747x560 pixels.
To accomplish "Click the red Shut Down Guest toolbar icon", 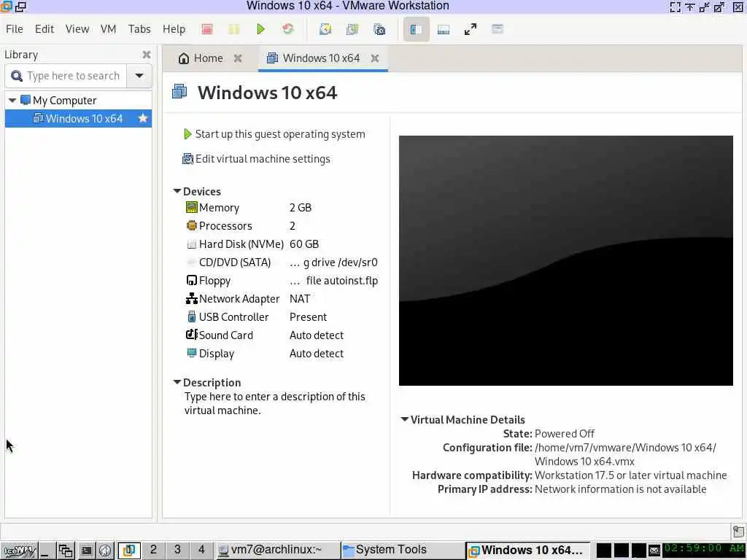I will [206, 29].
